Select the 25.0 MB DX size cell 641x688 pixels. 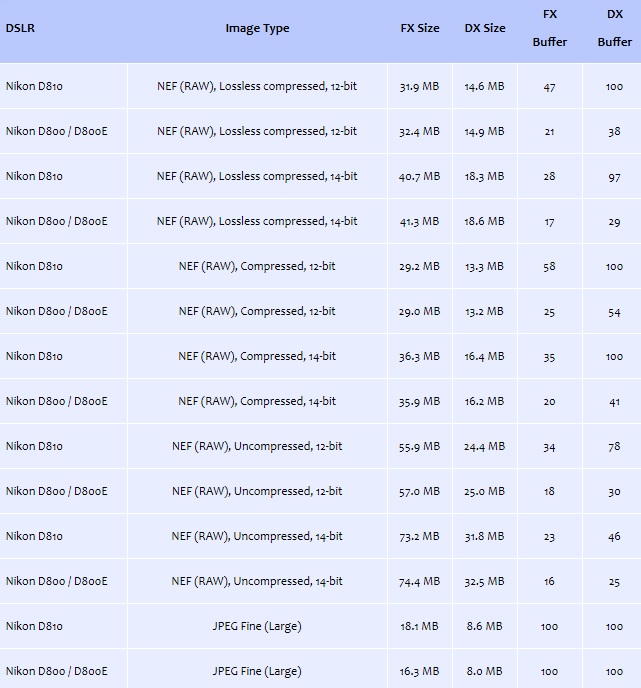[484, 492]
